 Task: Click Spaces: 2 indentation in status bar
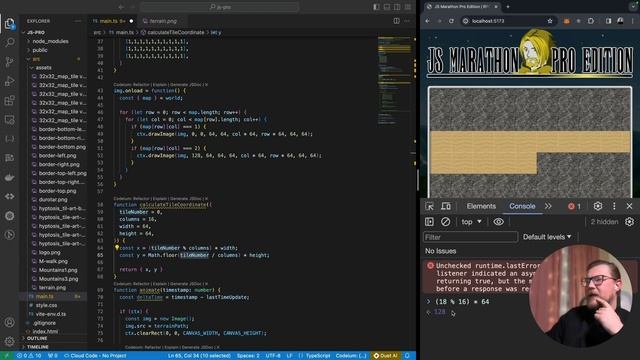click(x=248, y=356)
